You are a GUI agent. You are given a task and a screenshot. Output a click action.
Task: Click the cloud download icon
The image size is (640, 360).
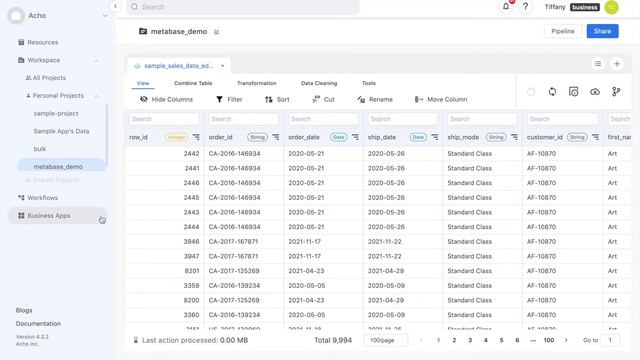tap(595, 92)
